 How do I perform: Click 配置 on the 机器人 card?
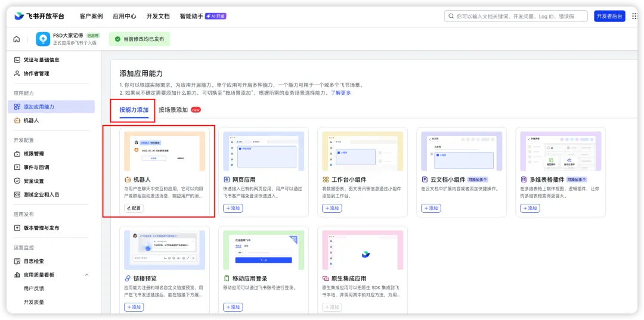coord(134,209)
